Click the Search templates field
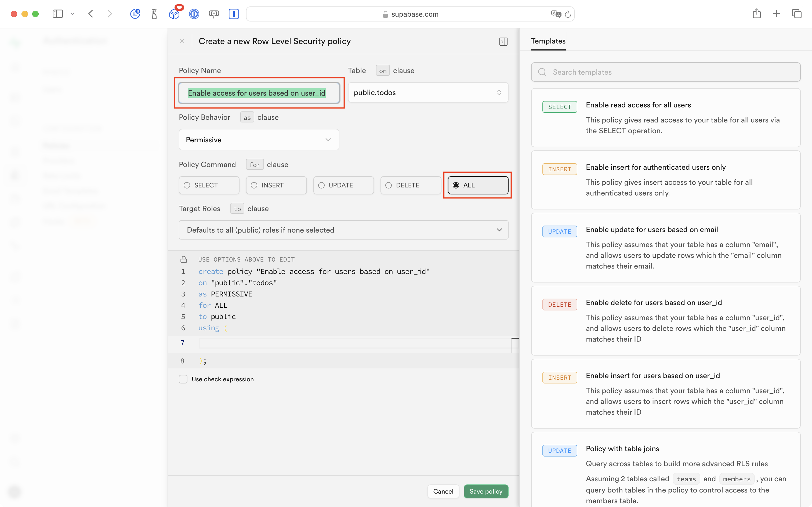This screenshot has width=812, height=507. click(x=665, y=72)
